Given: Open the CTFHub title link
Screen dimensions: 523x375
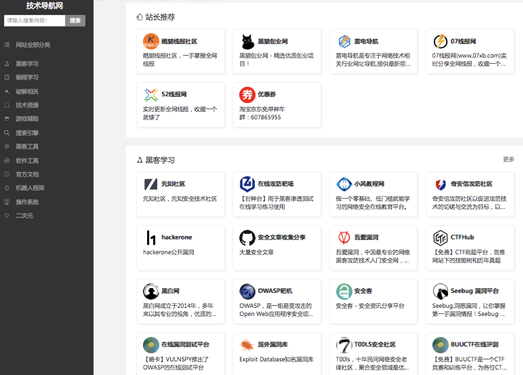Looking at the screenshot, I should [462, 237].
